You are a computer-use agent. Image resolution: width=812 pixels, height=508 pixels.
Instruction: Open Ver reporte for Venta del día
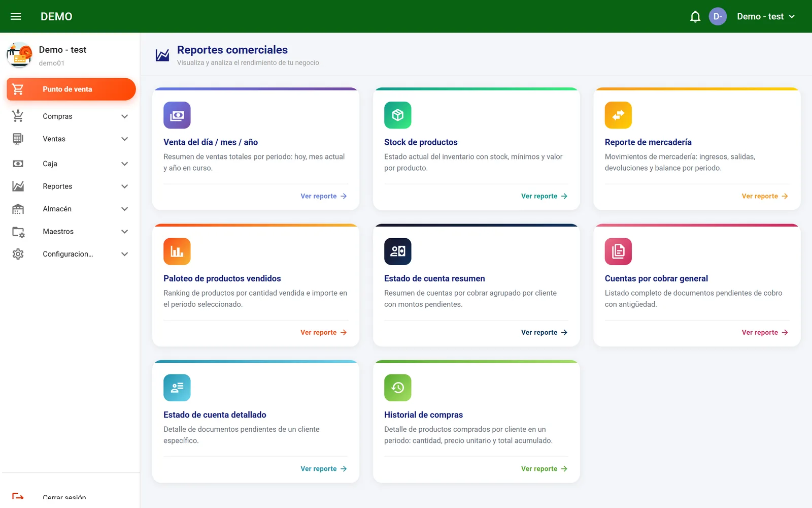pos(324,196)
